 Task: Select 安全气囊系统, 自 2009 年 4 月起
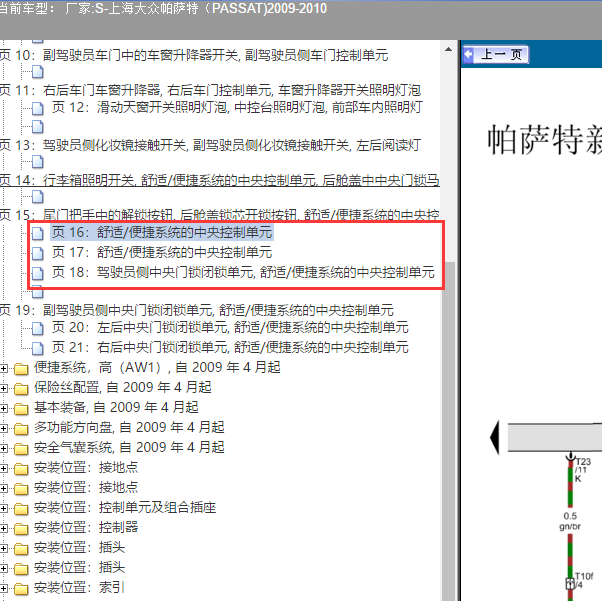pyautogui.click(x=129, y=447)
